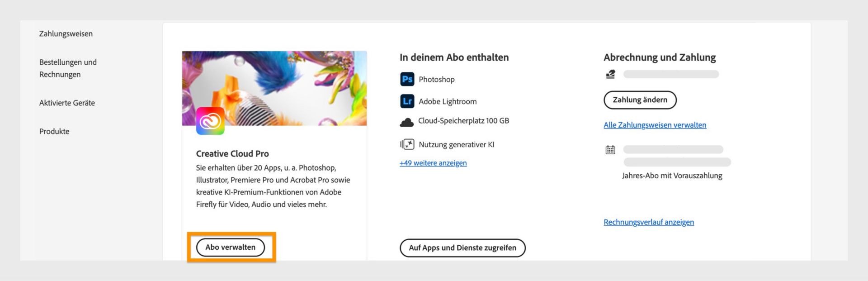Click the Abo verwalten button
868x281 pixels.
coord(231,247)
